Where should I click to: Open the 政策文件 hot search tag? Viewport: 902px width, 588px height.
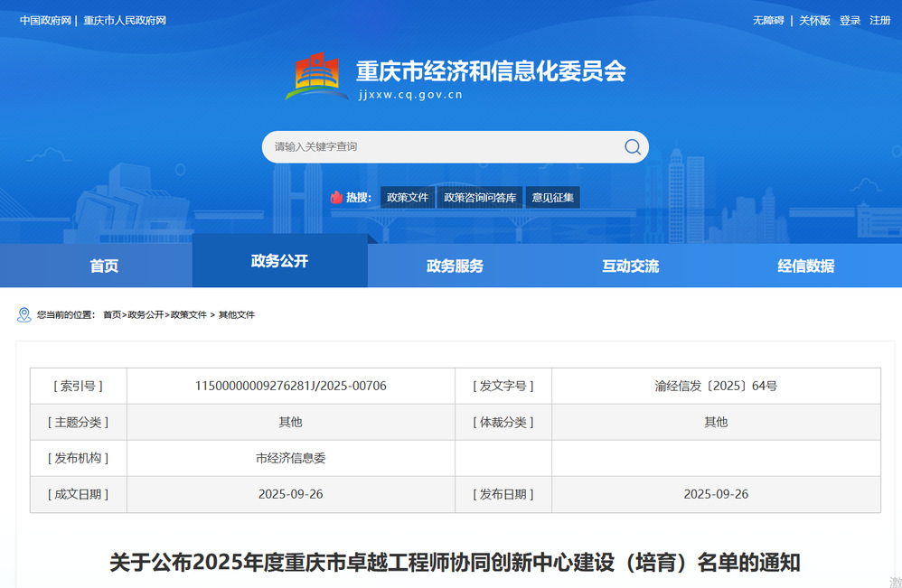(408, 197)
